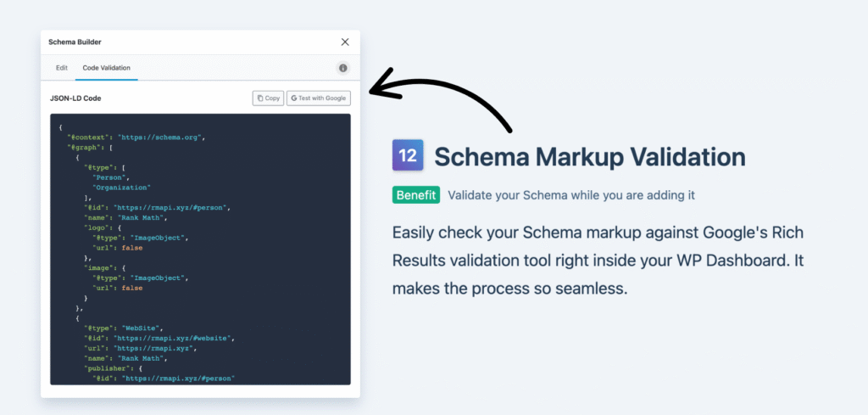Click the info icon in the tab bar
Image resolution: width=868 pixels, height=415 pixels.
coord(342,68)
